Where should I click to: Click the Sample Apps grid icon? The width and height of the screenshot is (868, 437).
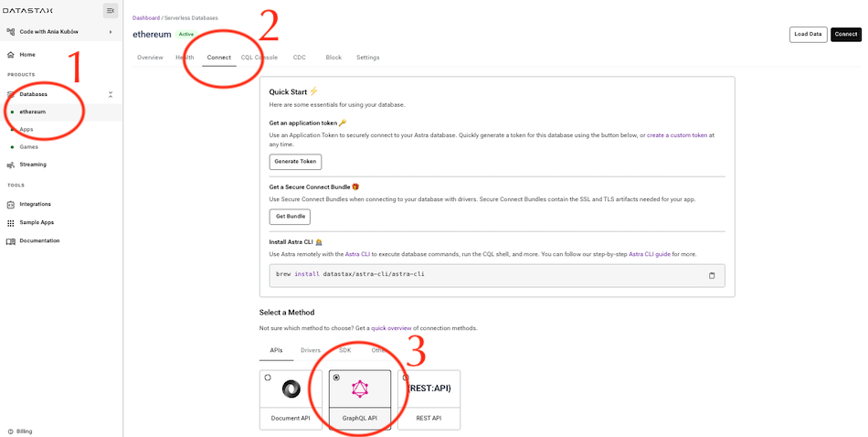[x=11, y=223]
